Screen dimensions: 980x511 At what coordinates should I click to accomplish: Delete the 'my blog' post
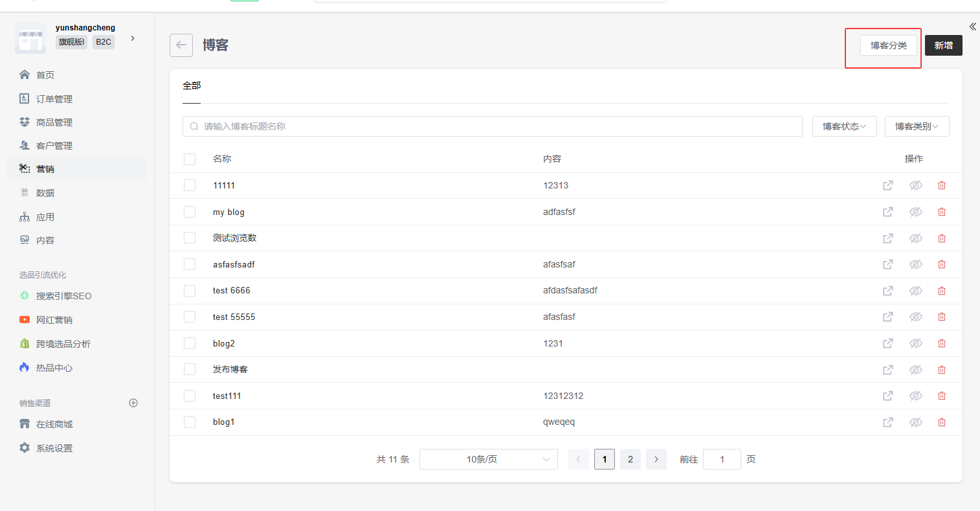click(942, 212)
